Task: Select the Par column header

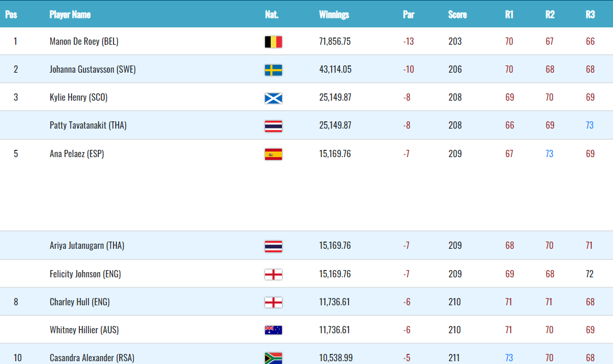Action: 408,15
